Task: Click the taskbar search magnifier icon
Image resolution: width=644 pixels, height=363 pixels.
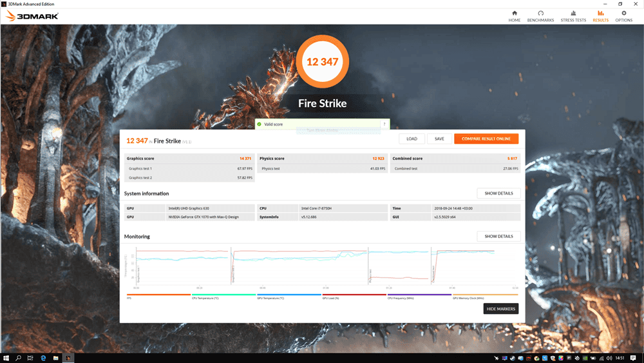Action: [x=19, y=358]
